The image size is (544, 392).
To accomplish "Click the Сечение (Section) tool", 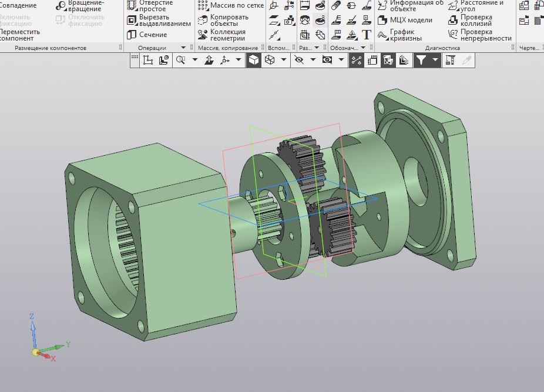I will pyautogui.click(x=153, y=35).
